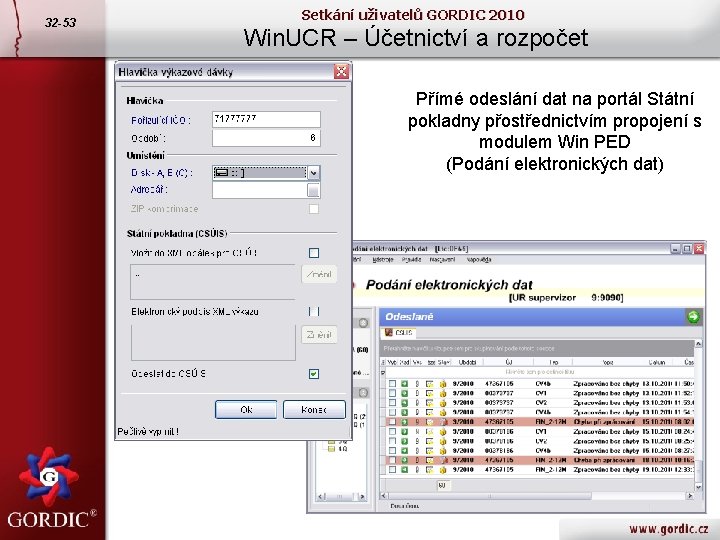Click Změnit button beside the CSÚIS data box
The height and width of the screenshot is (540, 720).
tap(319, 275)
